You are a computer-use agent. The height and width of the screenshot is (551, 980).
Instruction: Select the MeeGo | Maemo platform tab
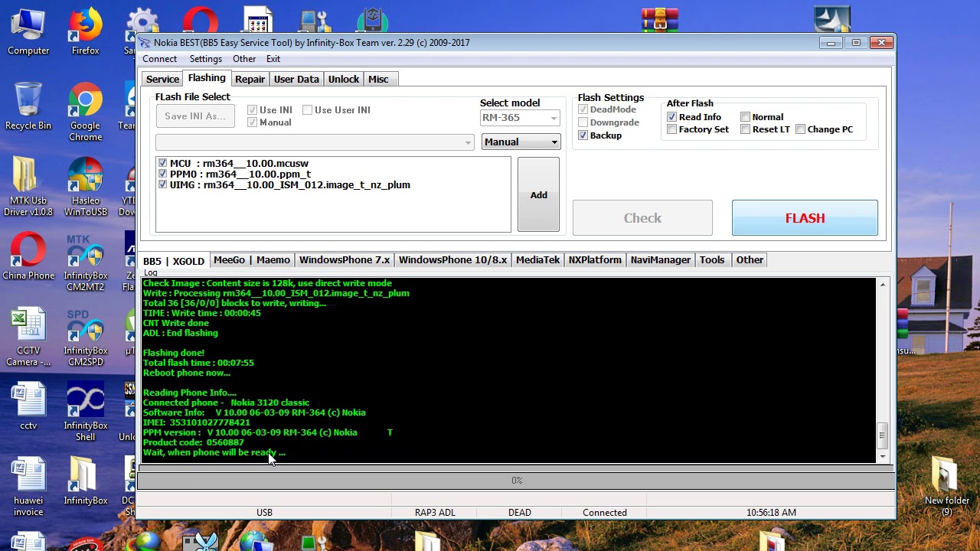pyautogui.click(x=251, y=260)
